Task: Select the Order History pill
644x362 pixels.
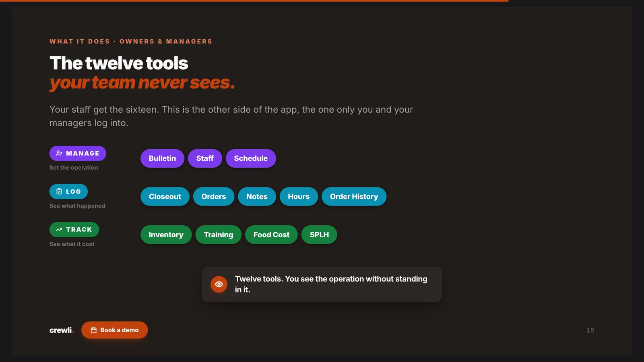Action: pos(354,197)
